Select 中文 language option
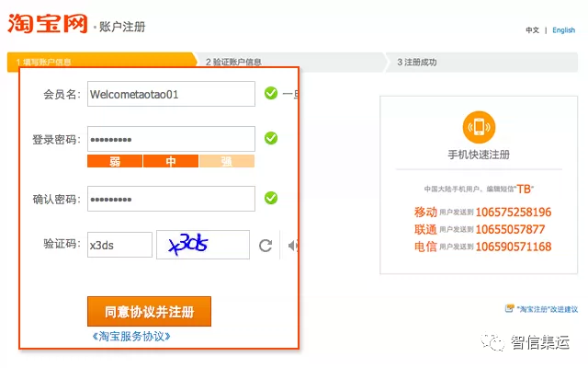Viewport: 588px width, 368px height. coord(532,30)
